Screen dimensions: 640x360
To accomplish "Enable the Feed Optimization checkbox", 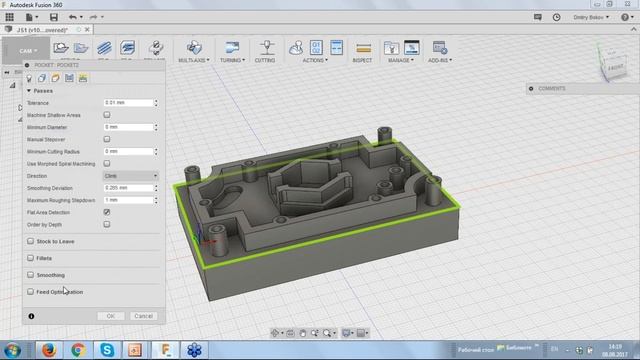I will pyautogui.click(x=31, y=292).
